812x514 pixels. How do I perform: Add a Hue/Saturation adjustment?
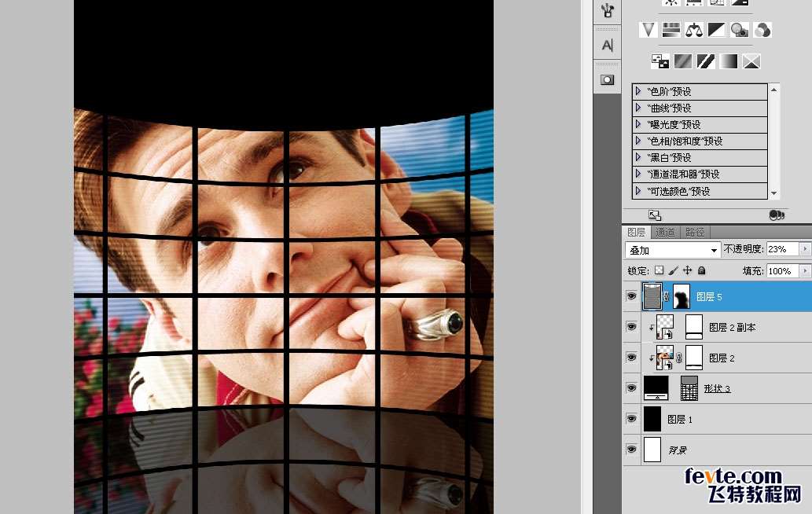pyautogui.click(x=671, y=30)
